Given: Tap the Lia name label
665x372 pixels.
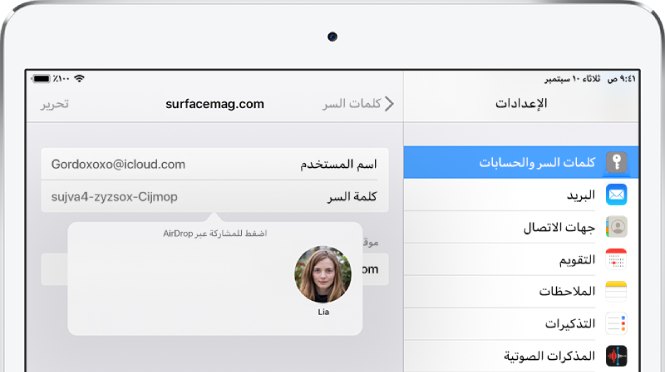Looking at the screenshot, I should 323,312.
